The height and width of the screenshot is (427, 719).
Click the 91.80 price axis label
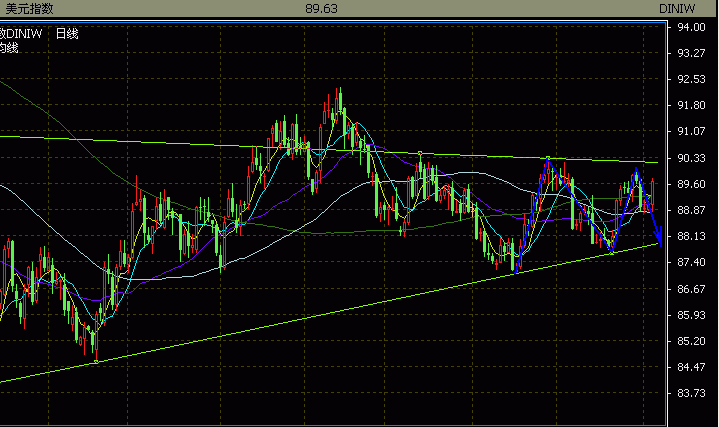(691, 105)
